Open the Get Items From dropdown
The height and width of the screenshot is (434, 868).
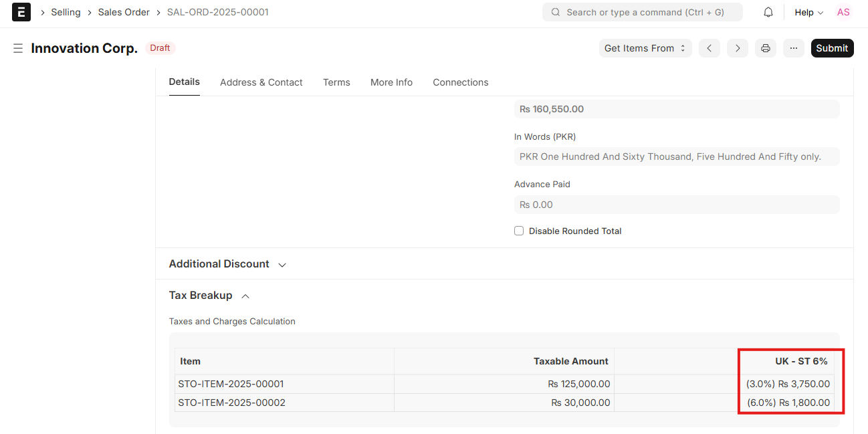[x=645, y=48]
